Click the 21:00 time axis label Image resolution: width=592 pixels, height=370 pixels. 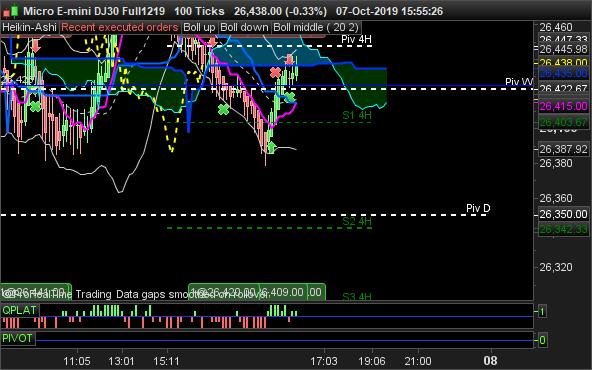(418, 361)
